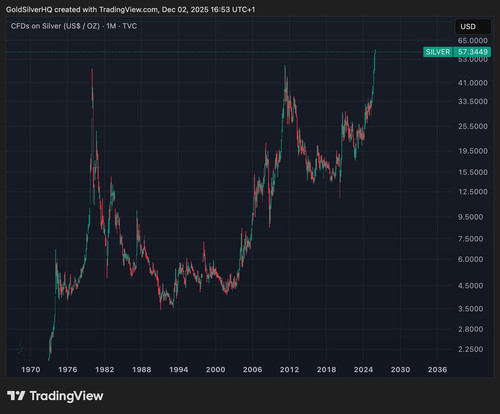This screenshot has width=500, height=414.
Task: Select the SILVER 57.3449 price label
Action: (457, 52)
